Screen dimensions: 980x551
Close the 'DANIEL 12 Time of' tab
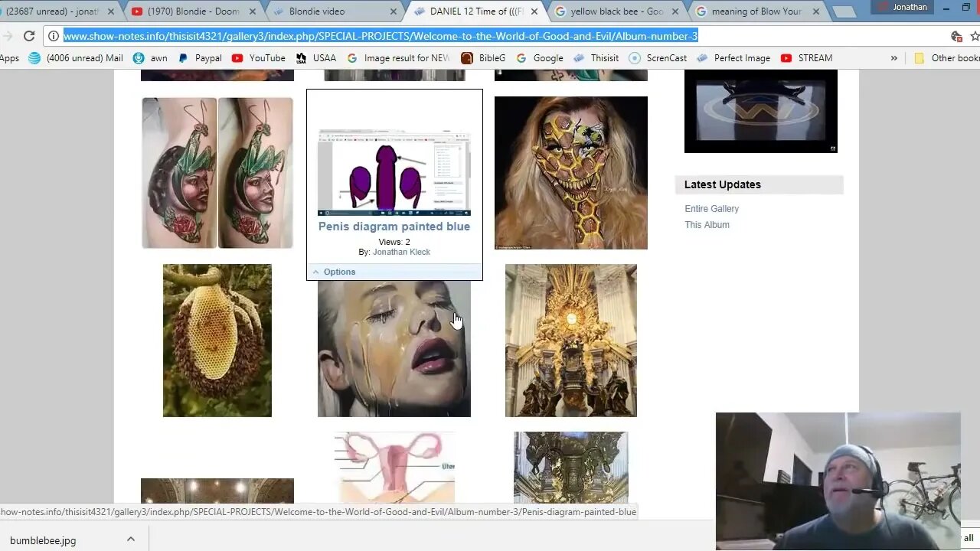pyautogui.click(x=534, y=11)
